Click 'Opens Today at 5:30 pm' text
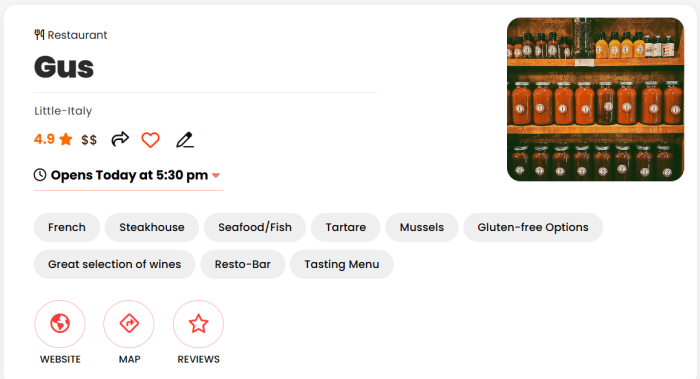Viewport: 700px width, 379px height. (x=129, y=175)
